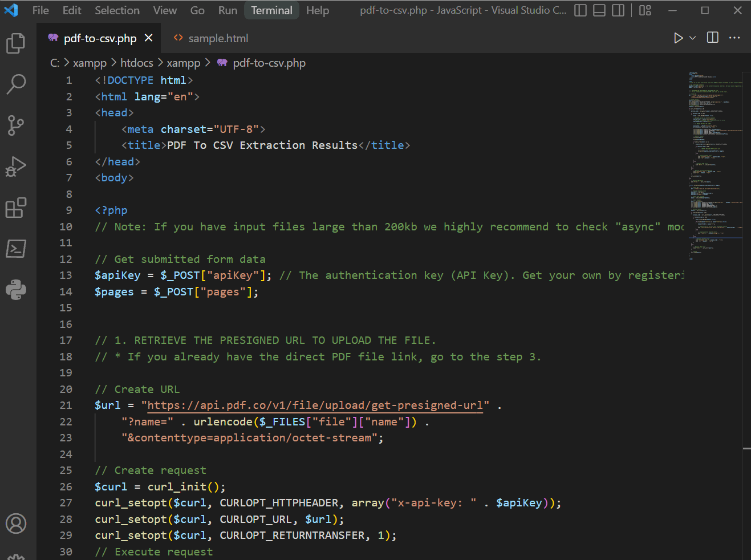Open the Selection menu
The height and width of the screenshot is (560, 751).
(x=117, y=10)
